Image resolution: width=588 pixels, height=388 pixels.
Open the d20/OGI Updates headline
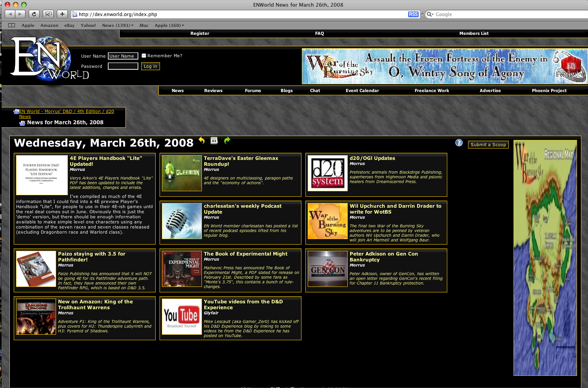click(372, 158)
